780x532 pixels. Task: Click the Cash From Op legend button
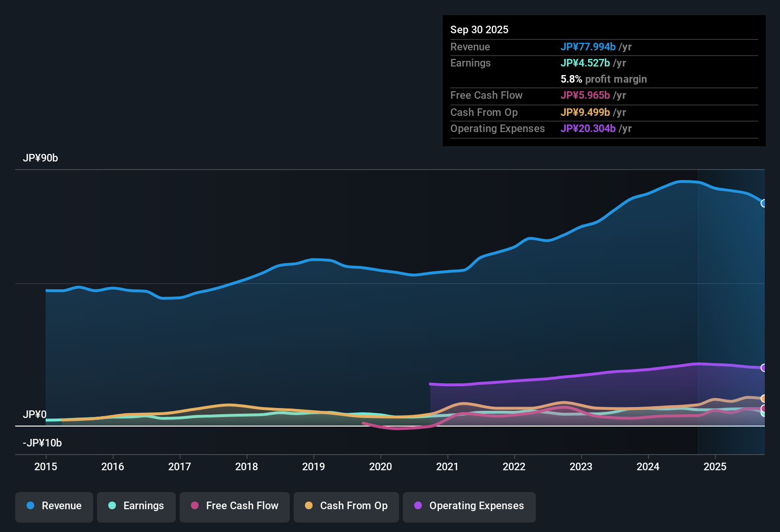click(346, 506)
